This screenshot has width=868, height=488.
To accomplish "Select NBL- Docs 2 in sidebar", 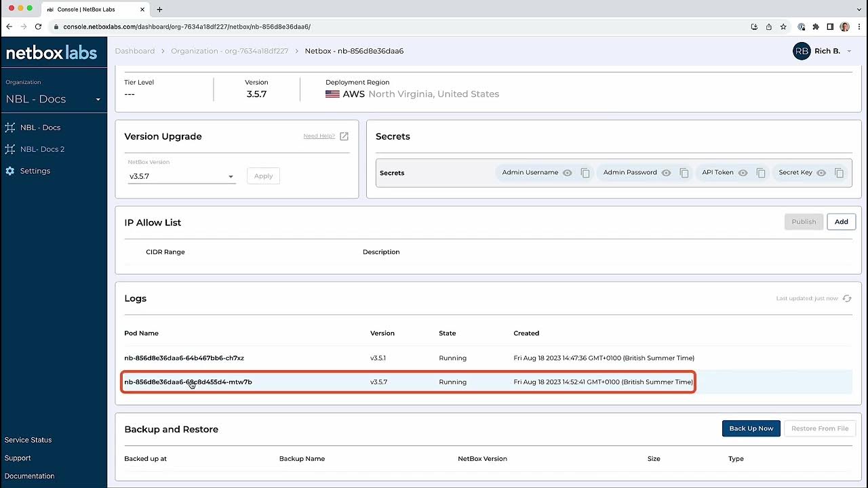I will [42, 149].
